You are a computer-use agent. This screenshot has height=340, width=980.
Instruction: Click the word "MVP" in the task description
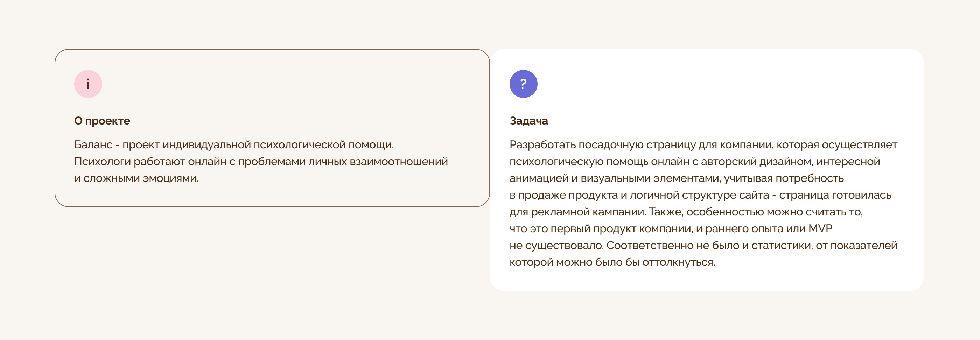820,228
